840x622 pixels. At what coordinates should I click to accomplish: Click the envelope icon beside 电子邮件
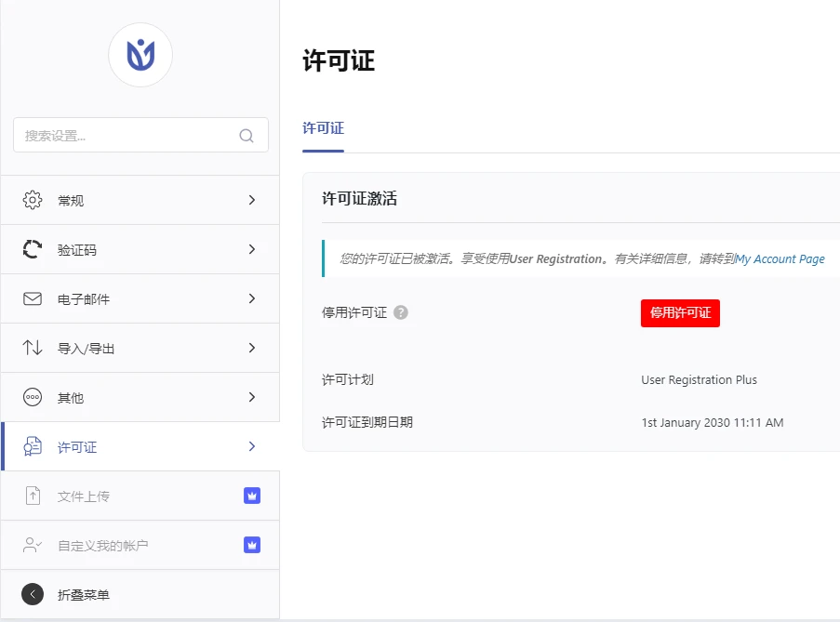tap(32, 298)
